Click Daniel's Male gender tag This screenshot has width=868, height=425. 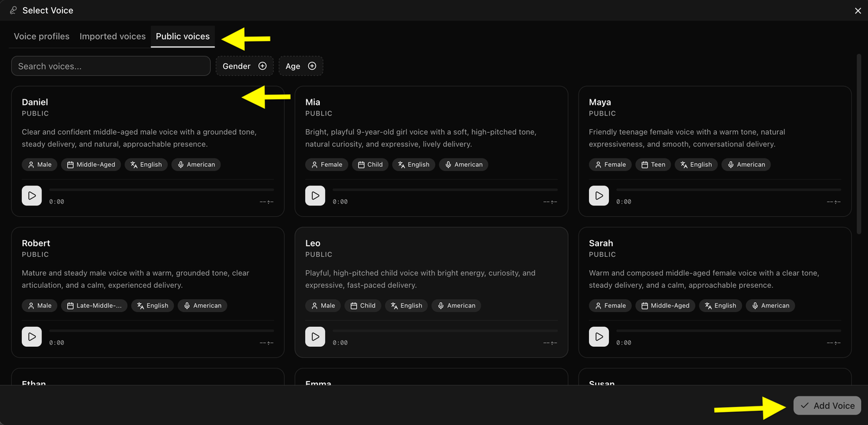point(40,164)
